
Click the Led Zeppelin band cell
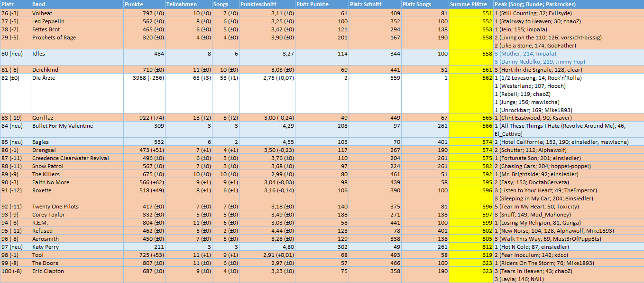click(x=76, y=21)
